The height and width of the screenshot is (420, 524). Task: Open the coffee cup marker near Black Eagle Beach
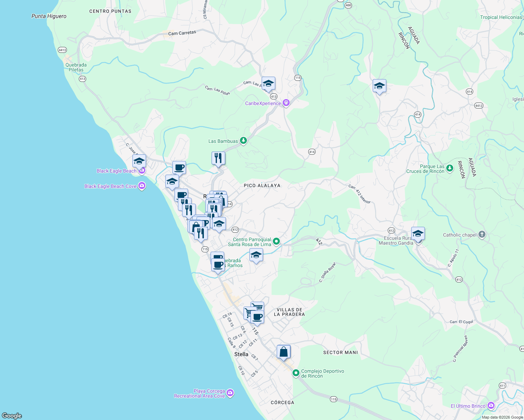[x=179, y=167]
